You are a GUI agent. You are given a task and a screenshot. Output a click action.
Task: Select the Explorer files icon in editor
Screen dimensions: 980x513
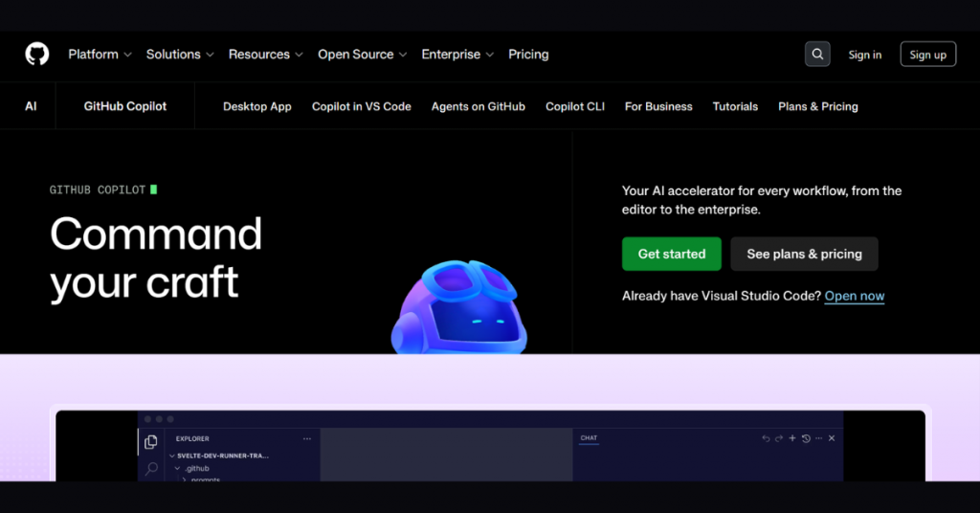150,442
